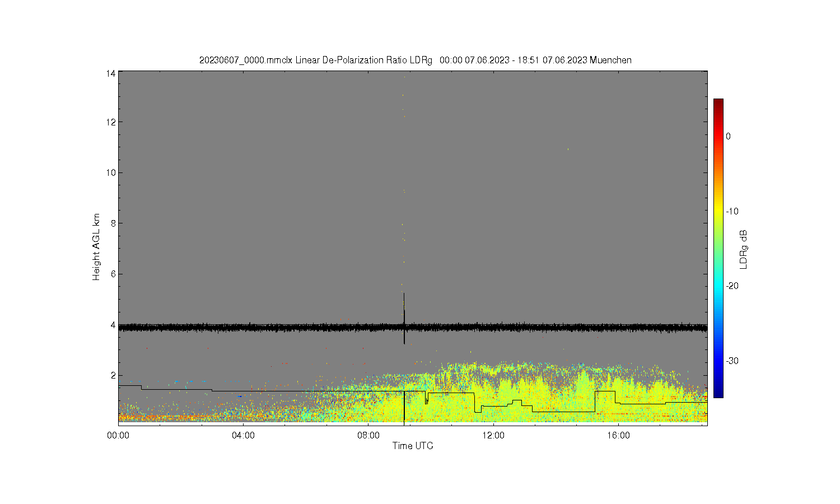Click the 'LDRg dB' colorbar label

pyautogui.click(x=744, y=249)
